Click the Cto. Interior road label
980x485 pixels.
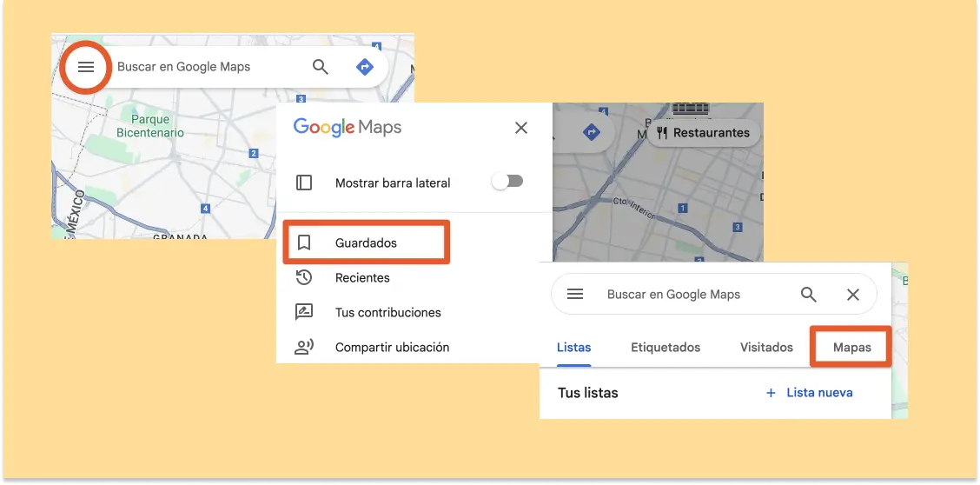coord(633,206)
